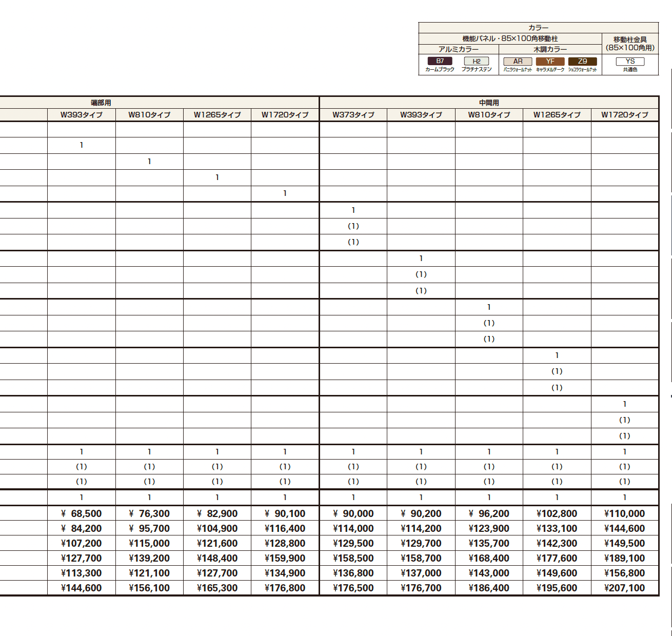Pick the YF Caramel Teak color swatch
Screen dimensions: 672x636
point(550,61)
